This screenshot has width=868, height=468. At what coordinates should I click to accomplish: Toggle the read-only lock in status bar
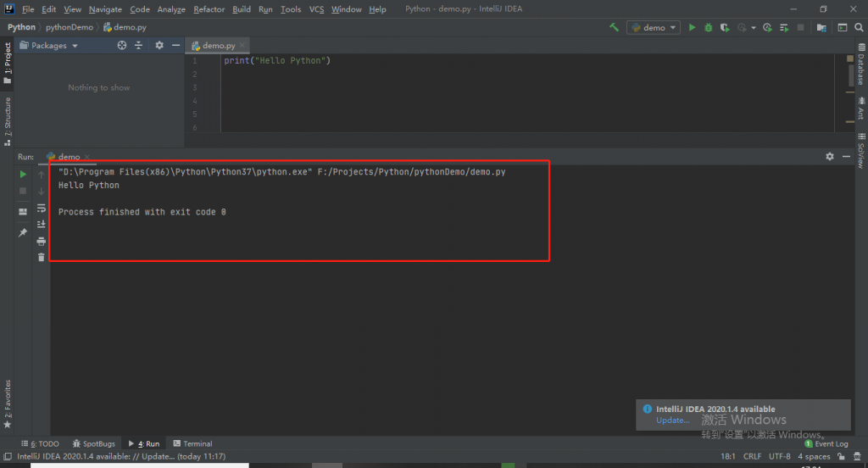(841, 457)
